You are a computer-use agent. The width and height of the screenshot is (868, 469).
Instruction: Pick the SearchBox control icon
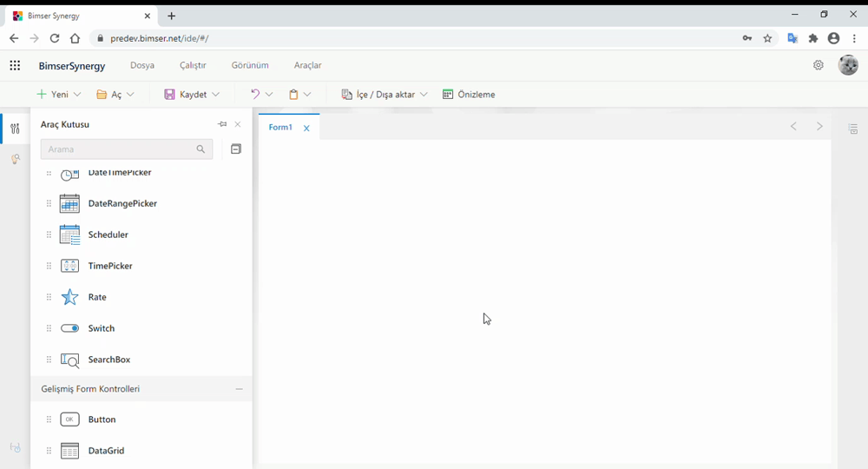coord(69,360)
